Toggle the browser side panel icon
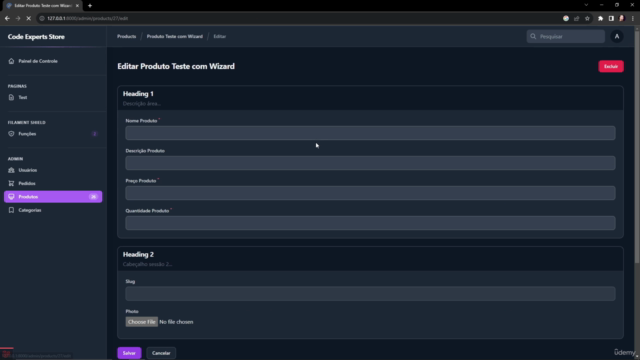 (x=611, y=18)
